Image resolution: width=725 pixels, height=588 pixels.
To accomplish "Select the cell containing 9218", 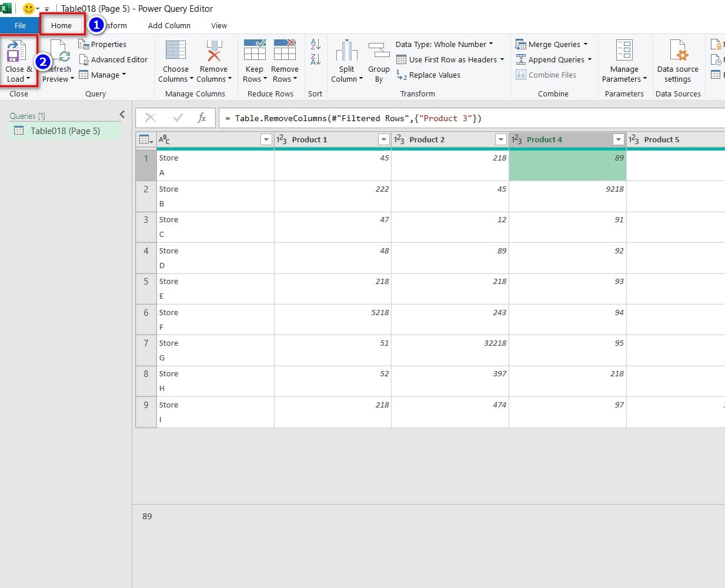I will tap(567, 196).
